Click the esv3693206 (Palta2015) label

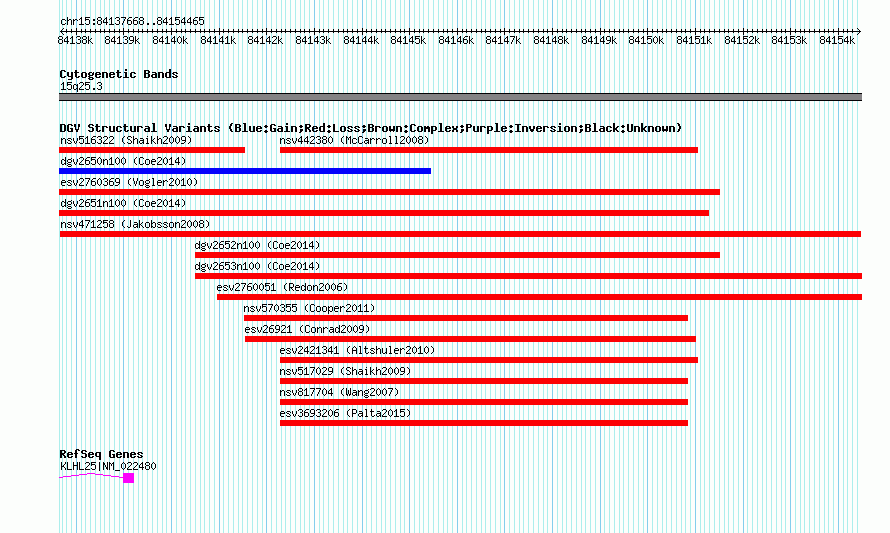point(345,413)
